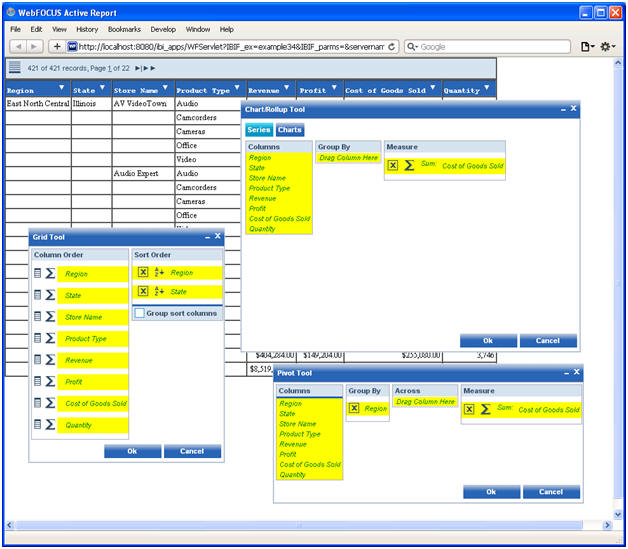The image size is (628, 549).
Task: Click the horizontal scrollbar at window bottom
Action: coord(298,525)
